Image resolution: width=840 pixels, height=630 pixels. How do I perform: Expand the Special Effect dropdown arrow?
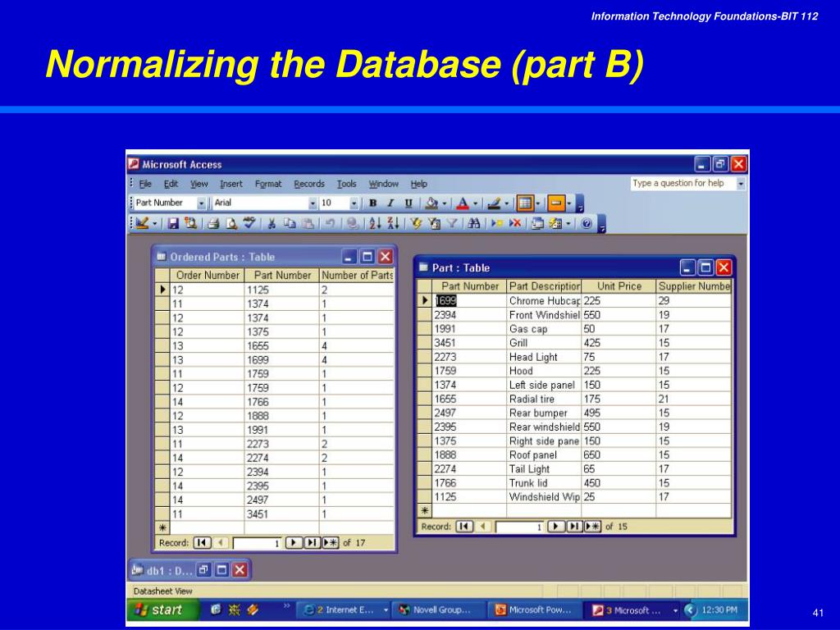(569, 203)
